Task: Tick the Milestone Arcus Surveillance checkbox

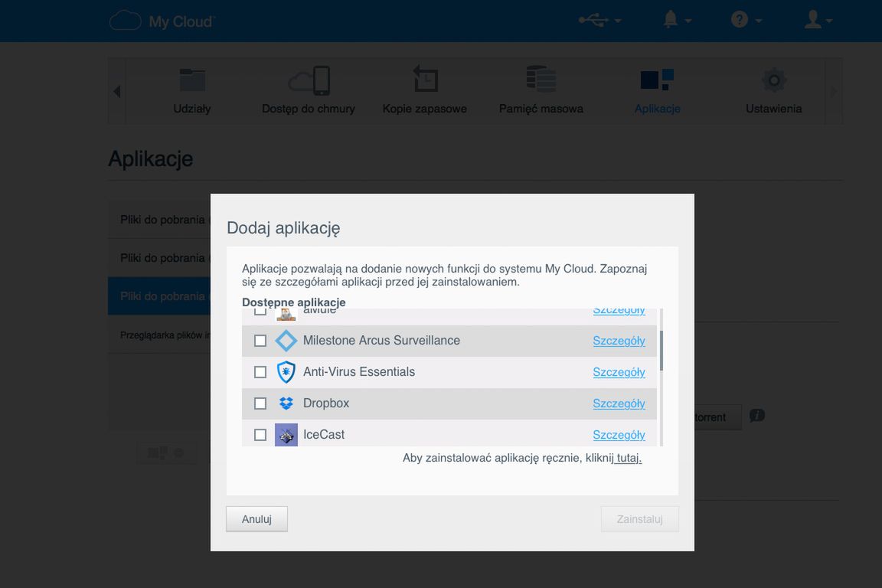Action: 260,341
